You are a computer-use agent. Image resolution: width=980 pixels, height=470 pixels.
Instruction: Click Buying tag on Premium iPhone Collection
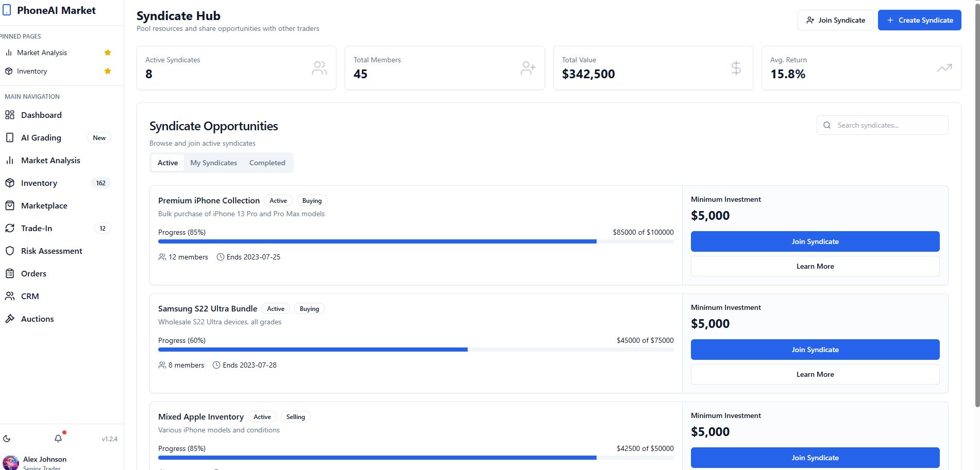pyautogui.click(x=312, y=201)
